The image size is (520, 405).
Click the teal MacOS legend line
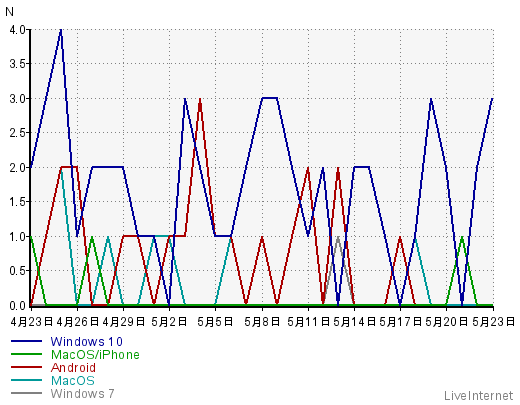point(26,380)
